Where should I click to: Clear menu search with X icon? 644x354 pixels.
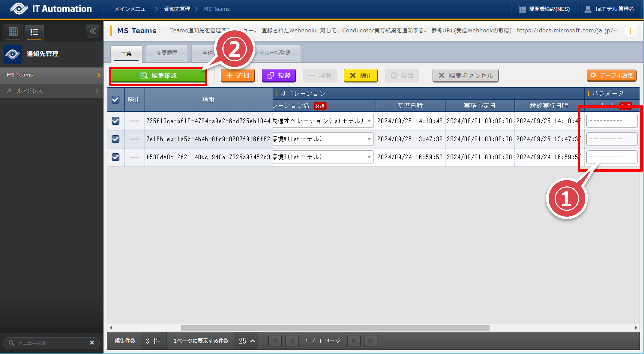(x=92, y=343)
